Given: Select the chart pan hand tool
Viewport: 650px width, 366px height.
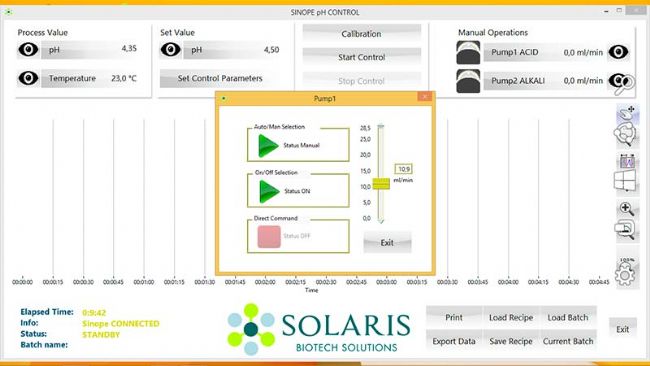Looking at the screenshot, I should 626,112.
